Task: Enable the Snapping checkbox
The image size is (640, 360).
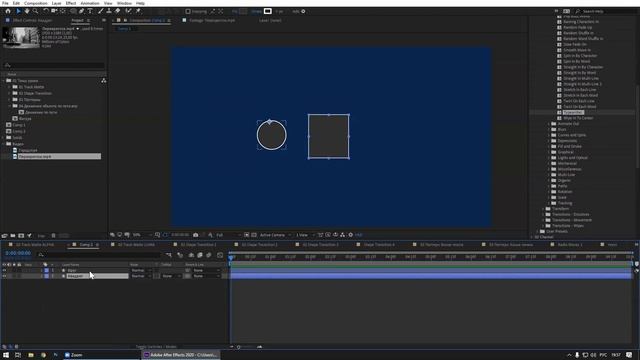Action: coord(188,11)
